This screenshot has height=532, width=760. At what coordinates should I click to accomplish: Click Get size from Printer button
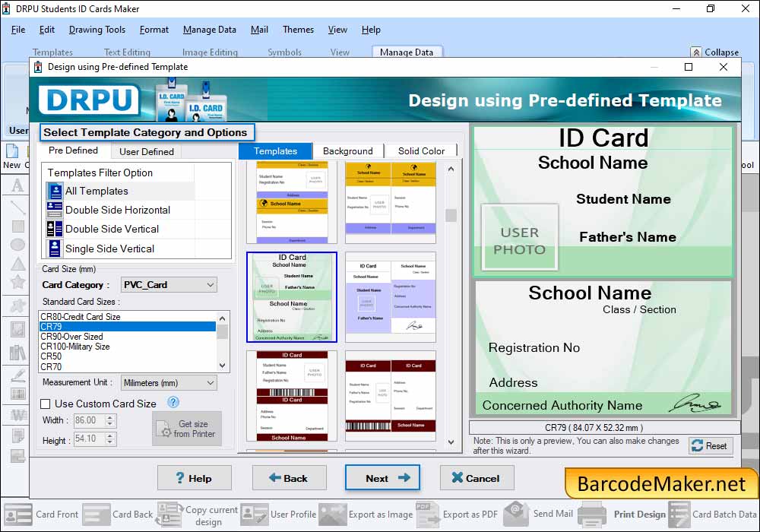187,429
